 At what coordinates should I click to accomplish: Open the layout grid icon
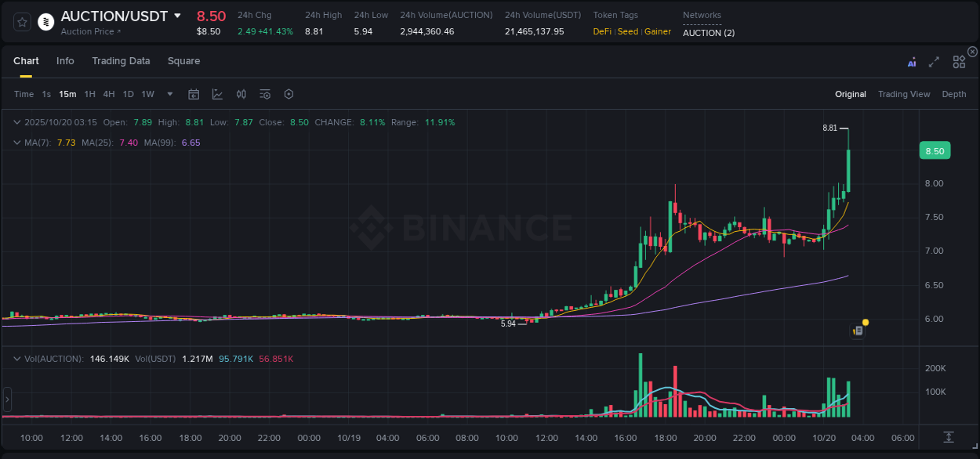point(958,61)
